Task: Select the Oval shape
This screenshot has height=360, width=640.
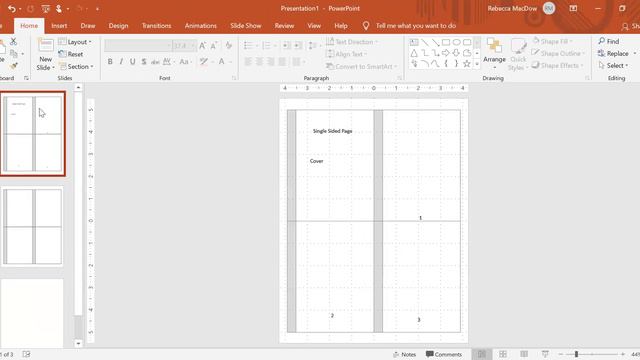Action: (456, 42)
